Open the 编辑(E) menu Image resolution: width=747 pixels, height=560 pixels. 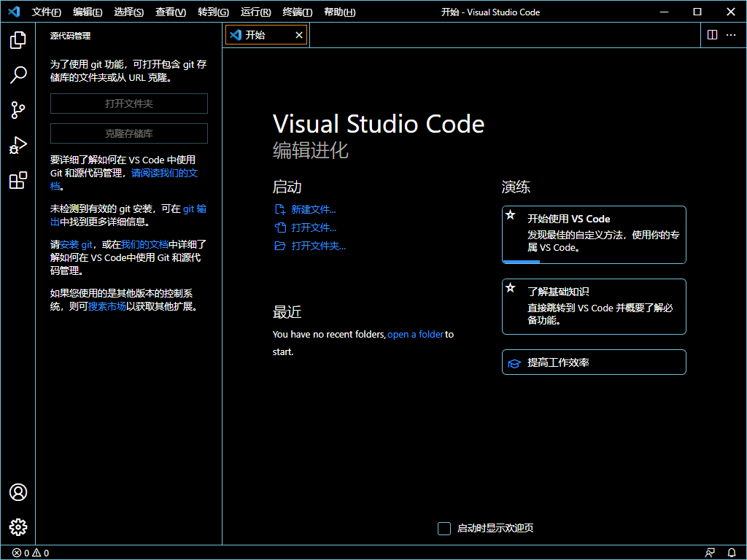click(88, 12)
